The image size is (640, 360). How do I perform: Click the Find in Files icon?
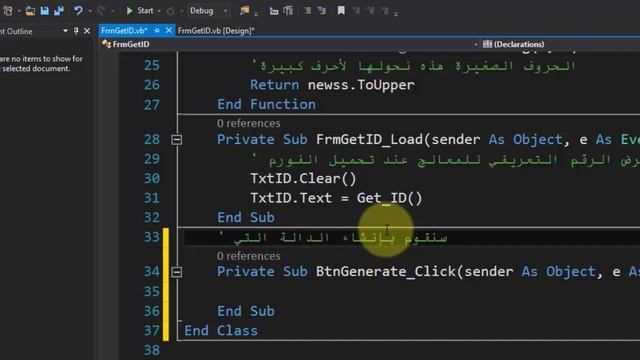click(x=244, y=11)
